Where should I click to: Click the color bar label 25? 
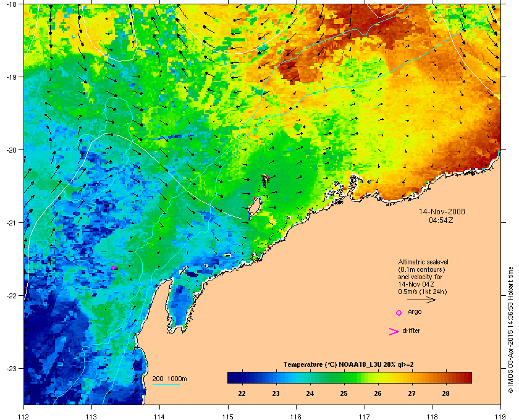tap(344, 393)
